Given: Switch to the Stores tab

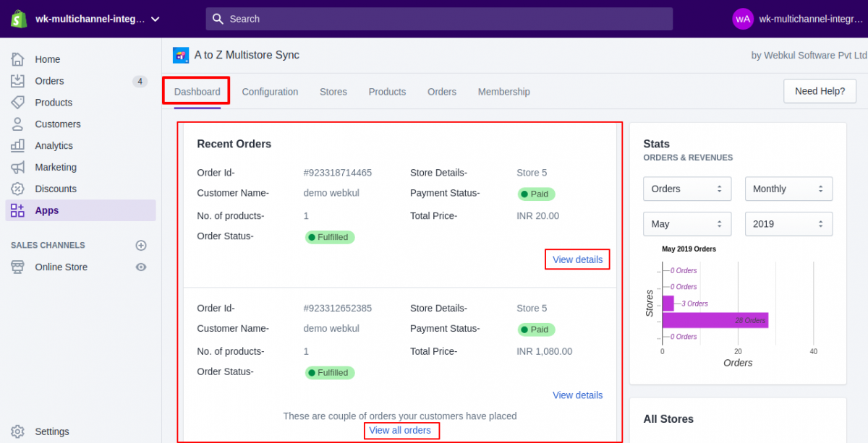Looking at the screenshot, I should 333,92.
